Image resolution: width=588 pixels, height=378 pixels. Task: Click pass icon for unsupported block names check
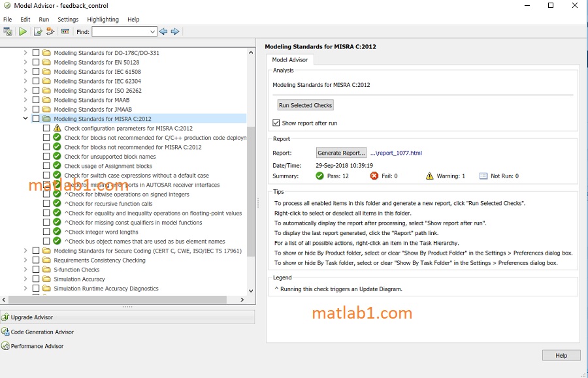pos(57,156)
